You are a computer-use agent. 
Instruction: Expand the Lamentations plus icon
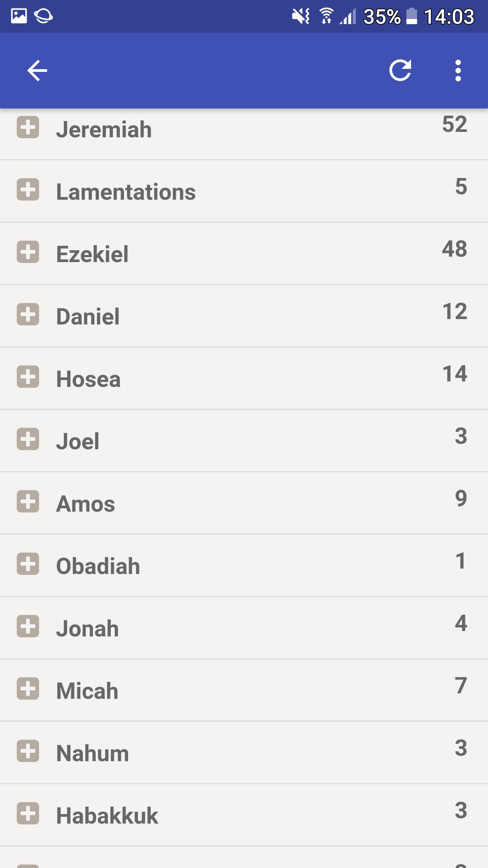(x=28, y=190)
